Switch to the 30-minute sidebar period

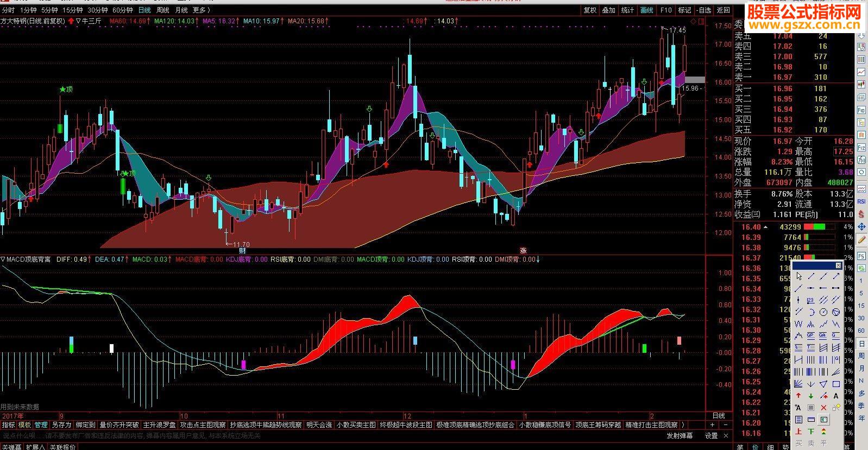coord(861,318)
